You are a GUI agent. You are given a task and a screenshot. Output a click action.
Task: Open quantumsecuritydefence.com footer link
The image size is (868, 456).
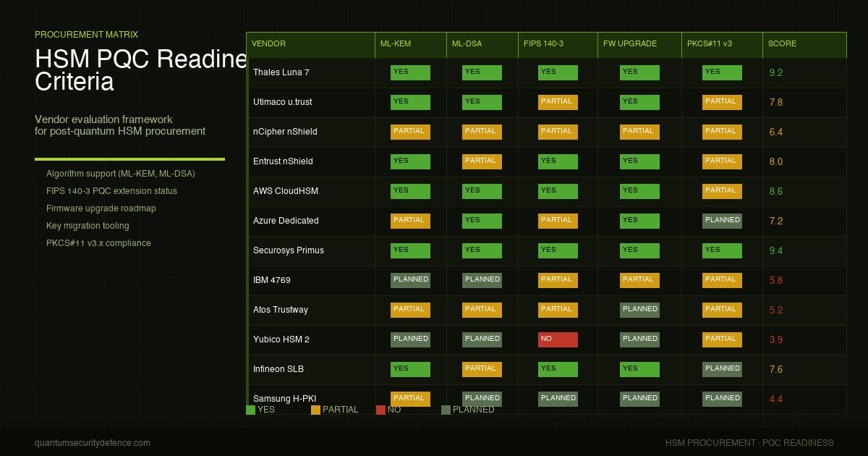click(x=93, y=443)
